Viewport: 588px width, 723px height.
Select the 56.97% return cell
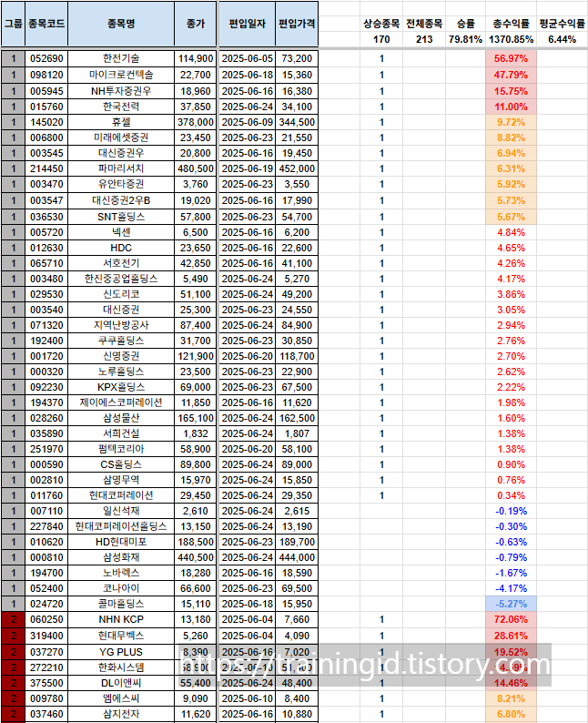(511, 58)
